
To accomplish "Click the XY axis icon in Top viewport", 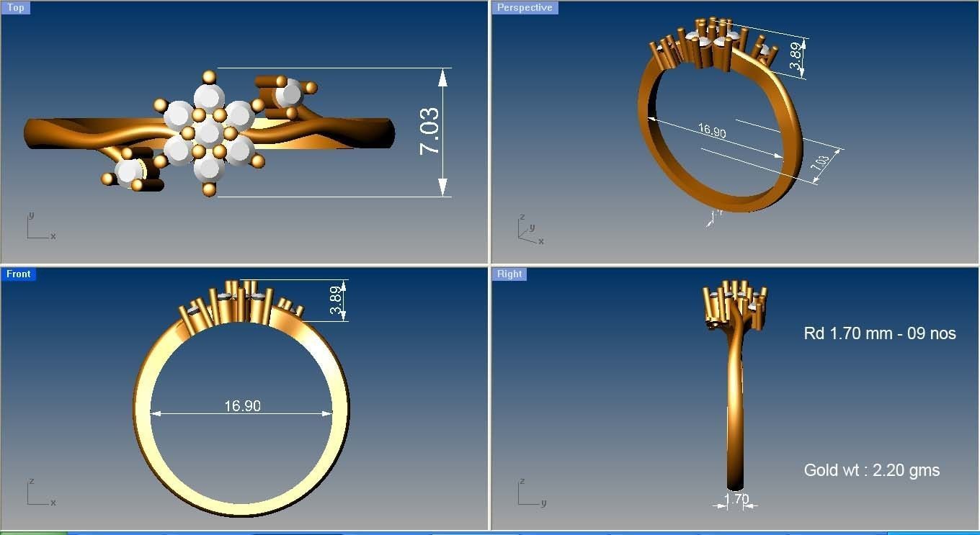I will pos(41,226).
